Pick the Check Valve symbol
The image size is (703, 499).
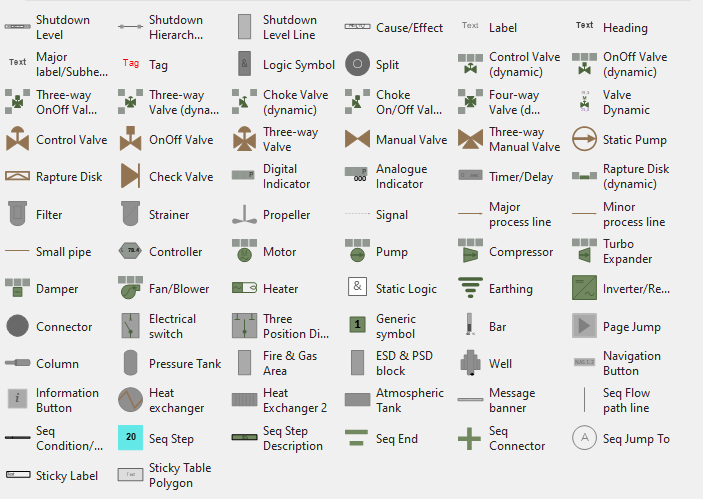tap(130, 176)
